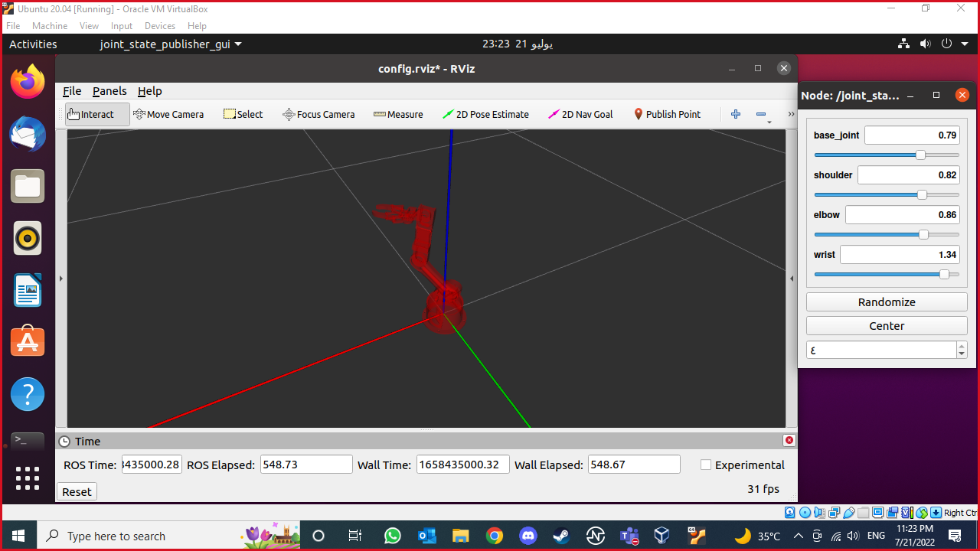Pick the Measure tool
Screen dimensions: 980x551
coord(398,114)
